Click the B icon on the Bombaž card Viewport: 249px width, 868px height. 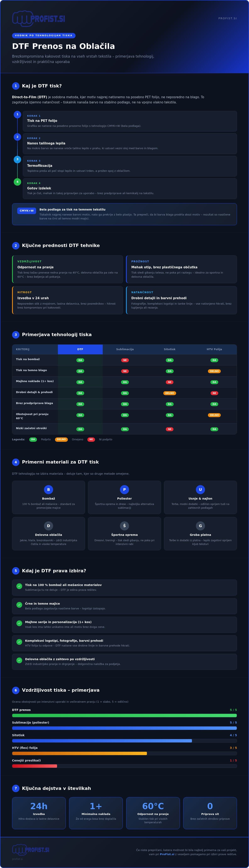[49, 490]
